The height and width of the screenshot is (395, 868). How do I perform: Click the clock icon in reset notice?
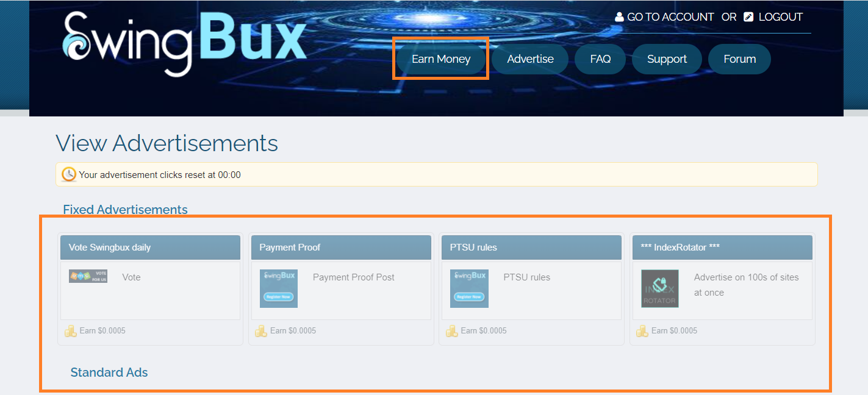pyautogui.click(x=69, y=174)
